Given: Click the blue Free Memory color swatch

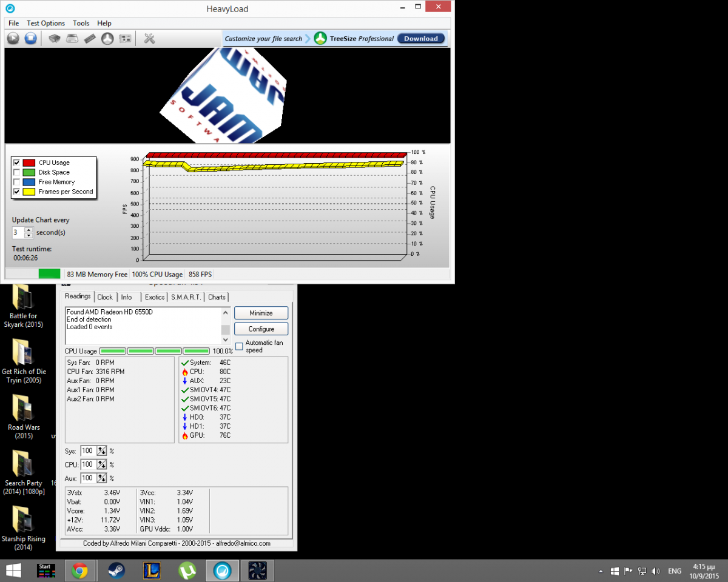Looking at the screenshot, I should point(29,182).
